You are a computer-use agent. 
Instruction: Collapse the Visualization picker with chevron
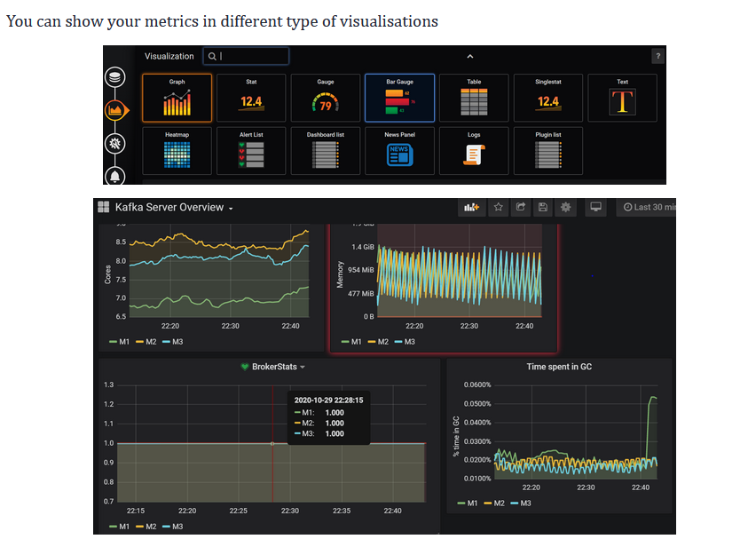470,57
